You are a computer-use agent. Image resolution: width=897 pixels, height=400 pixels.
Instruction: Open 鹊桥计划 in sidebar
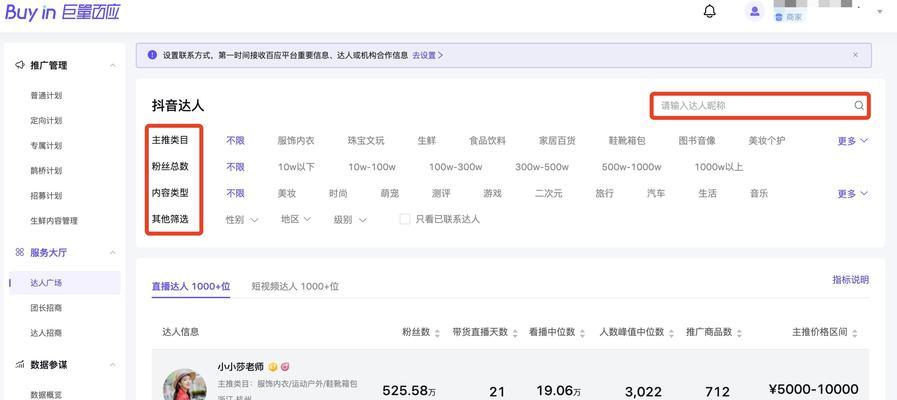coord(46,171)
